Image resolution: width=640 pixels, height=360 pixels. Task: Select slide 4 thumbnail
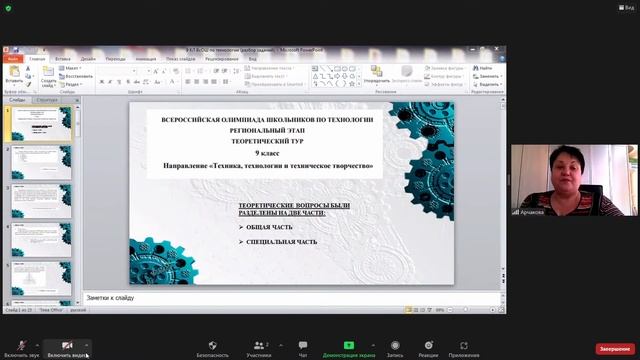click(x=41, y=240)
